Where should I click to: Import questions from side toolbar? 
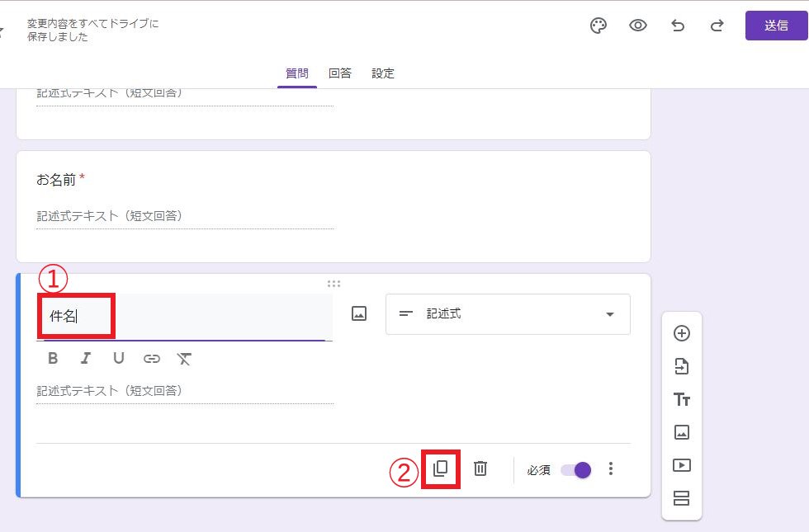click(682, 366)
